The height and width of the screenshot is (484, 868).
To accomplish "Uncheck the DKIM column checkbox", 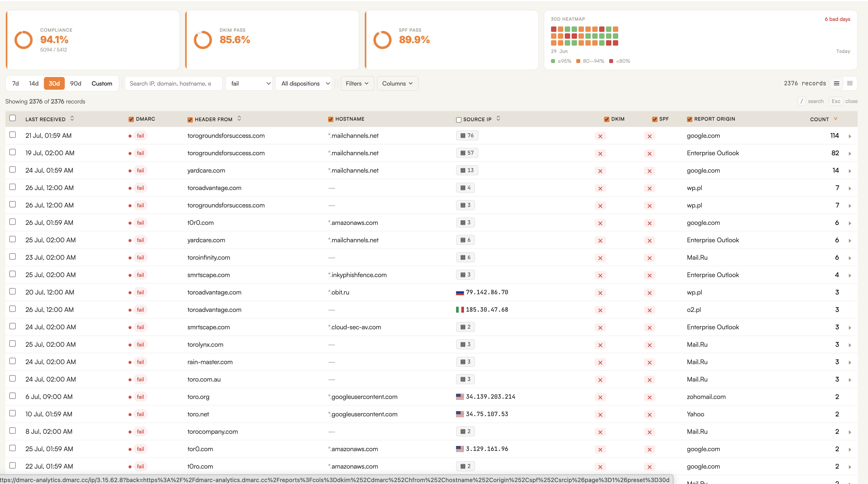I will [x=606, y=120].
